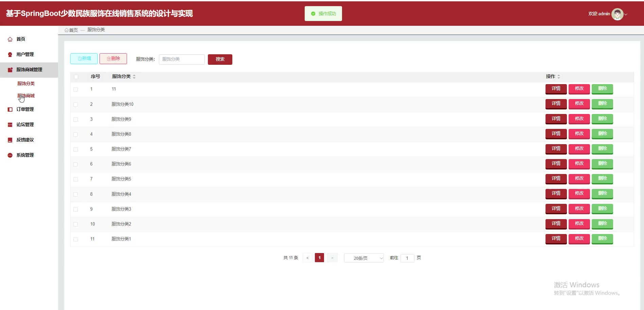Open the admin account dropdown arrow
Screen dimensions: 644x310
tap(626, 14)
